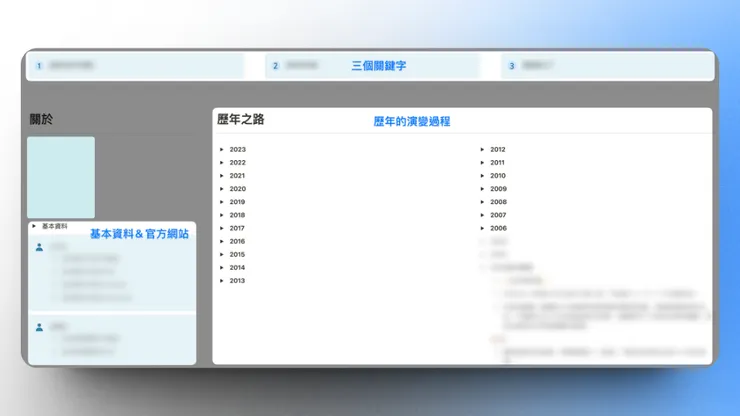Expand the 2021 year toggle
The width and height of the screenshot is (740, 416).
222,176
